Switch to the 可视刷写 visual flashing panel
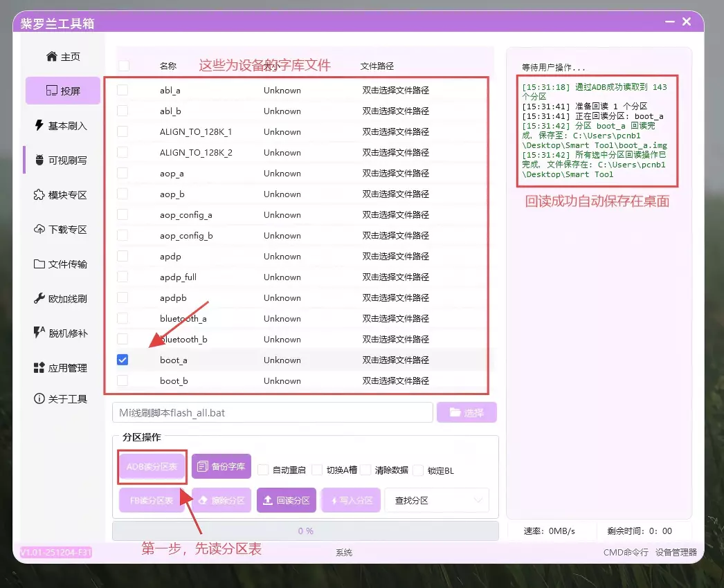 pos(61,159)
